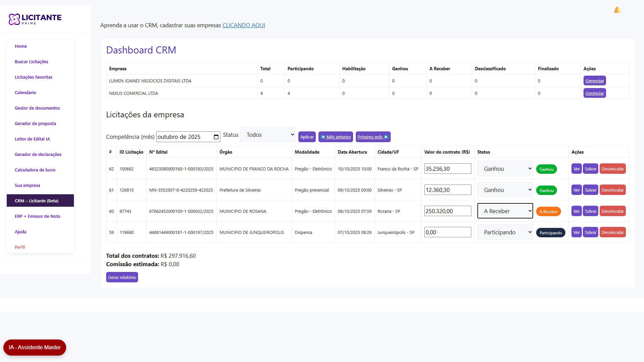Click the Licitante Prime logo
This screenshot has width=644, height=362.
(35, 19)
